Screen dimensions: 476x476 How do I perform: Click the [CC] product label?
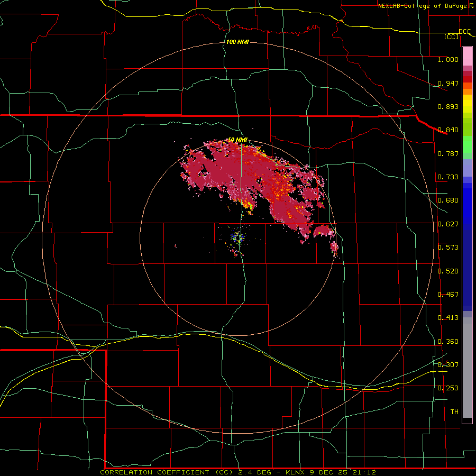452,36
